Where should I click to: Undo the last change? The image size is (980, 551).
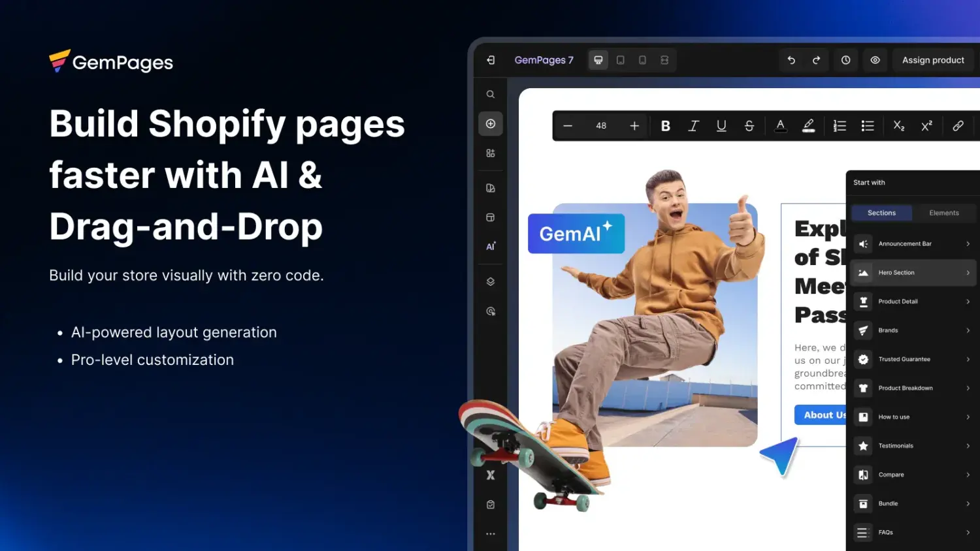click(x=791, y=60)
